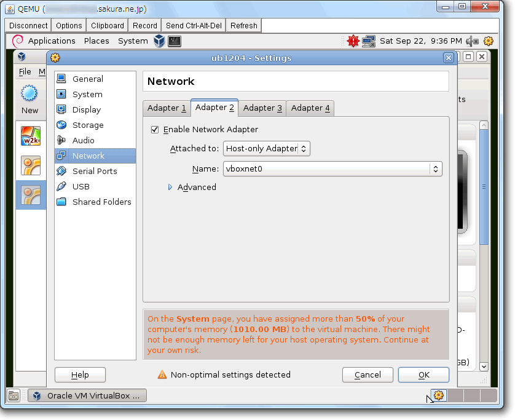This screenshot has width=515, height=420.
Task: Click QEMU Clipboard button
Action: pos(108,26)
